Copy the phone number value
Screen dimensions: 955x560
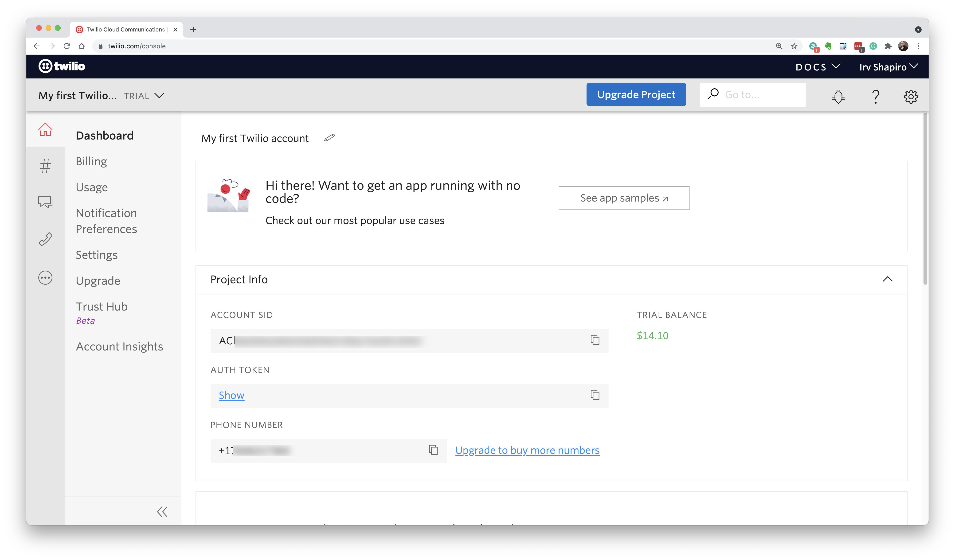[x=433, y=450]
